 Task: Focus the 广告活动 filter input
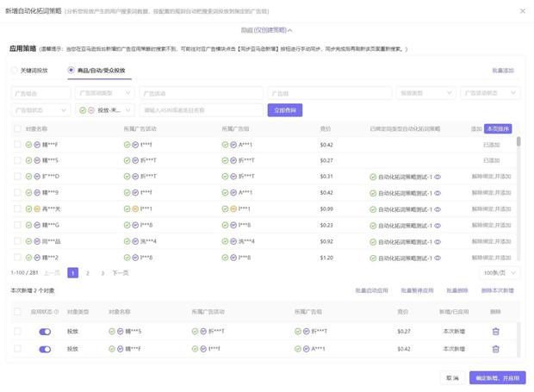pos(202,93)
